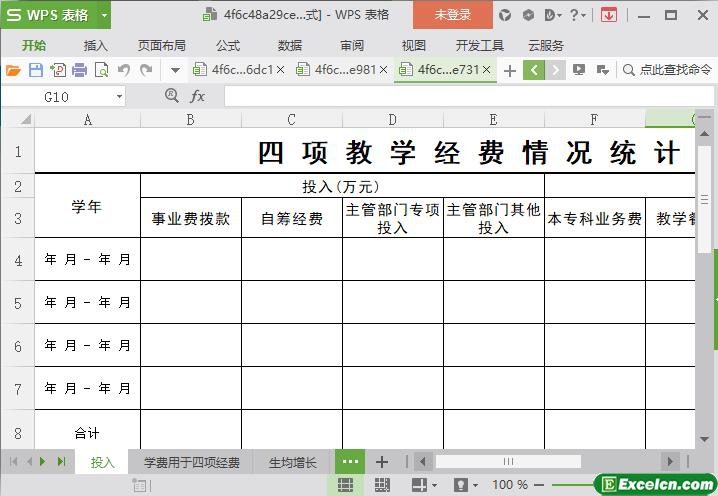Click the undo arrow icon
Image resolution: width=718 pixels, height=496 pixels.
[x=124, y=70]
